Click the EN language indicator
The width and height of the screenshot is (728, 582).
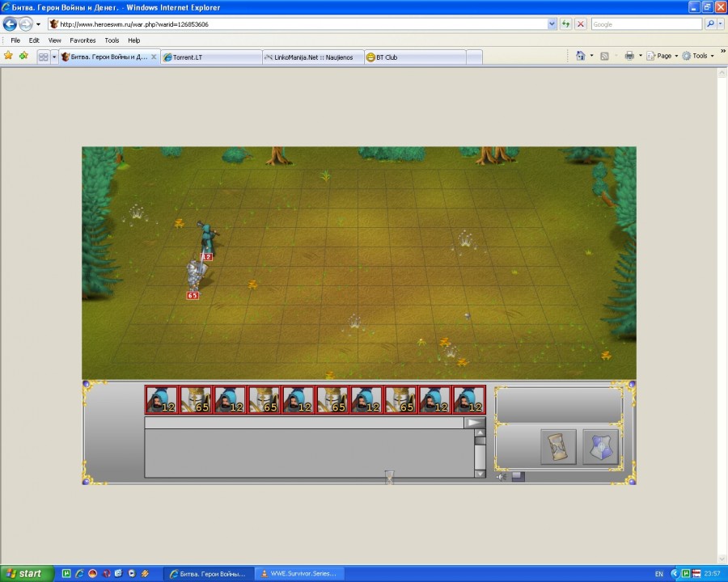[658, 574]
